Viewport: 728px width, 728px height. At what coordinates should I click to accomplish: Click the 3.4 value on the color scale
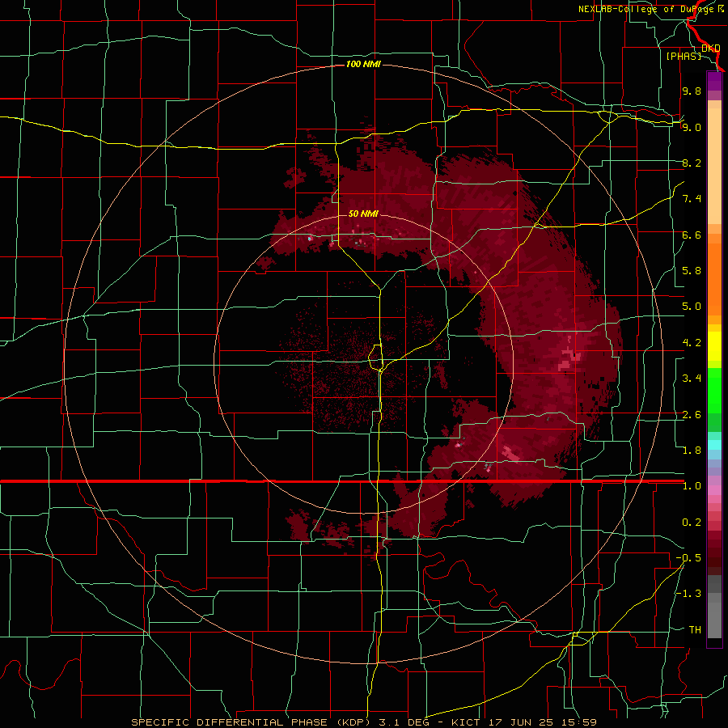(x=692, y=379)
